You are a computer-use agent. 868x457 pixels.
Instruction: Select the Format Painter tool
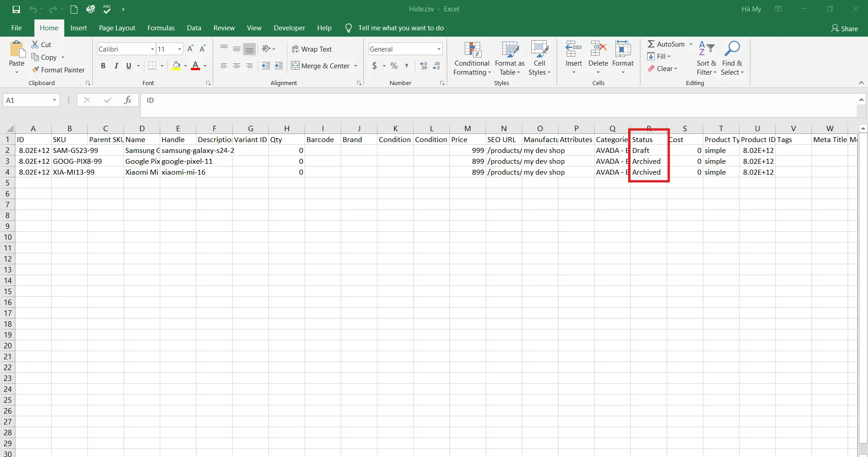point(59,70)
